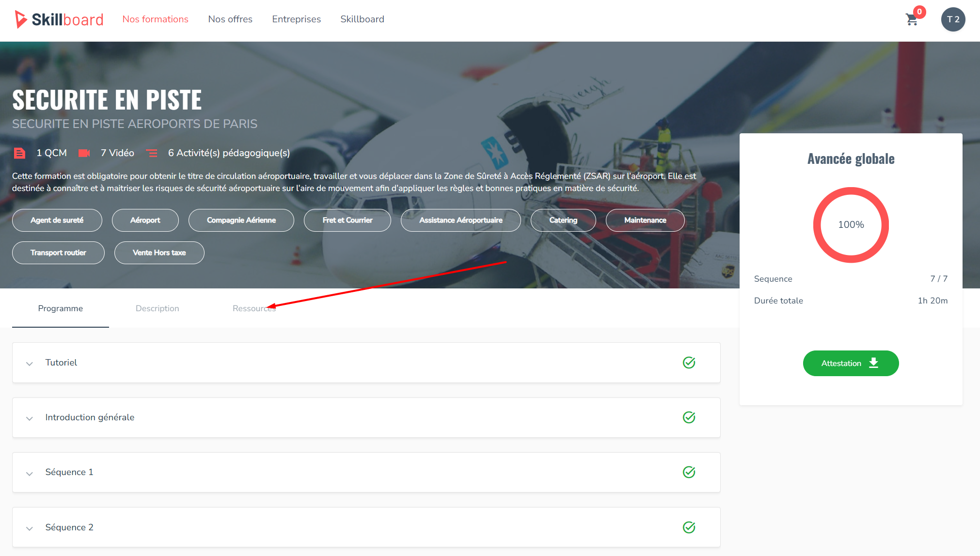Click the QCM document icon
Image resolution: width=980 pixels, height=556 pixels.
19,153
